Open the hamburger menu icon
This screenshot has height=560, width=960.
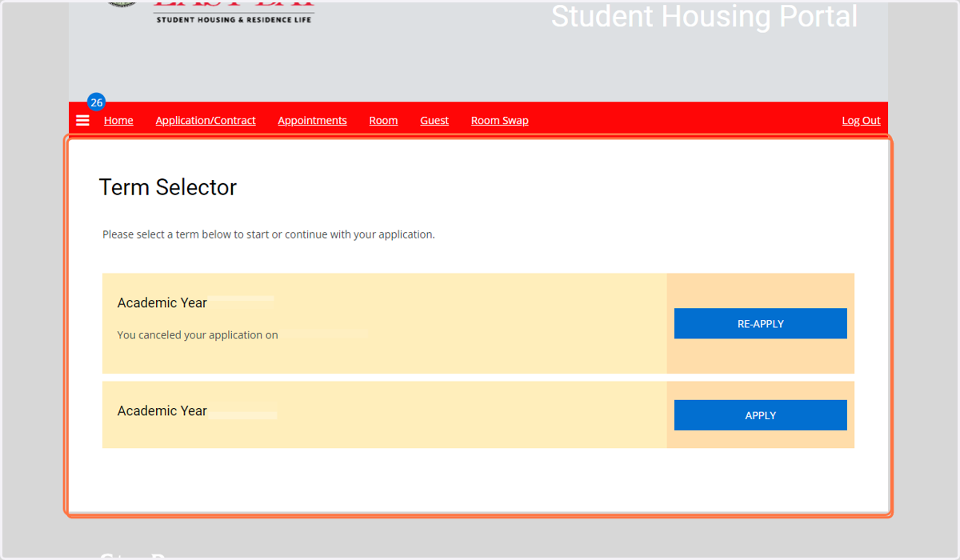pos(82,121)
